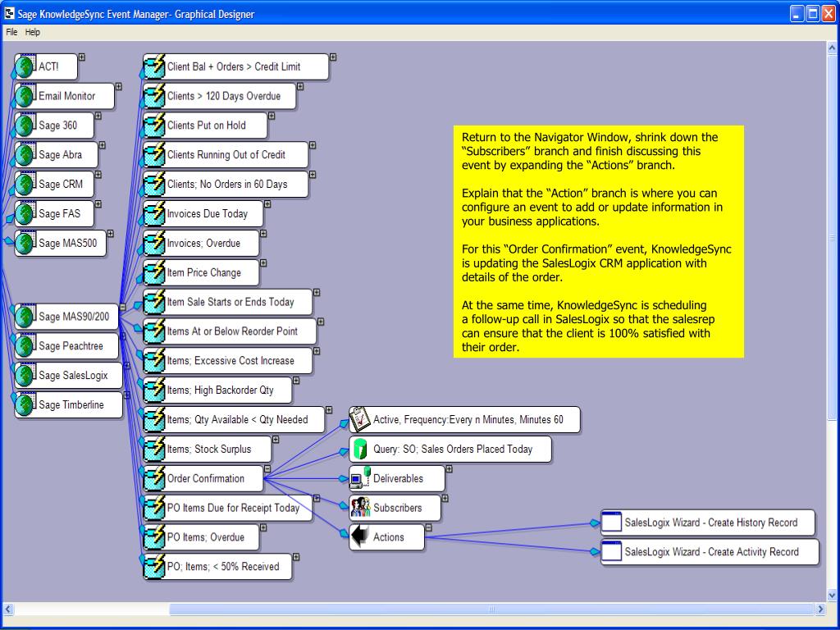Select Clients Running Out of Credit event
The height and width of the screenshot is (630, 840).
click(x=226, y=155)
